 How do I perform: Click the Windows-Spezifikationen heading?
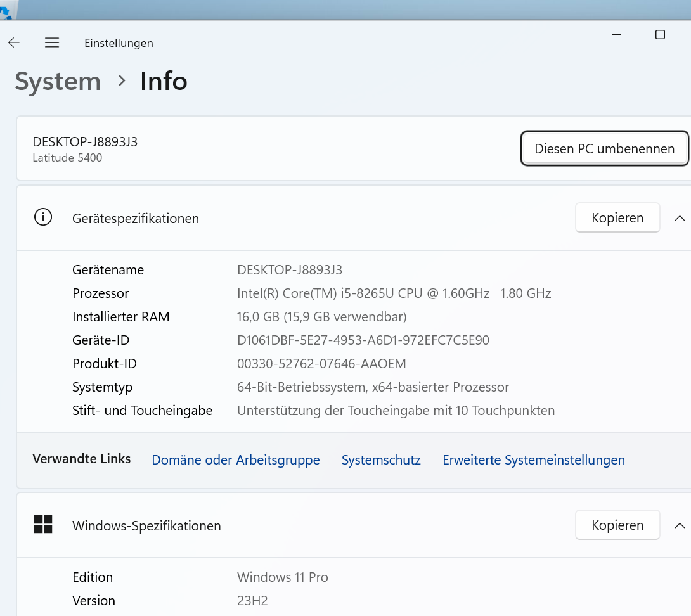pos(146,525)
